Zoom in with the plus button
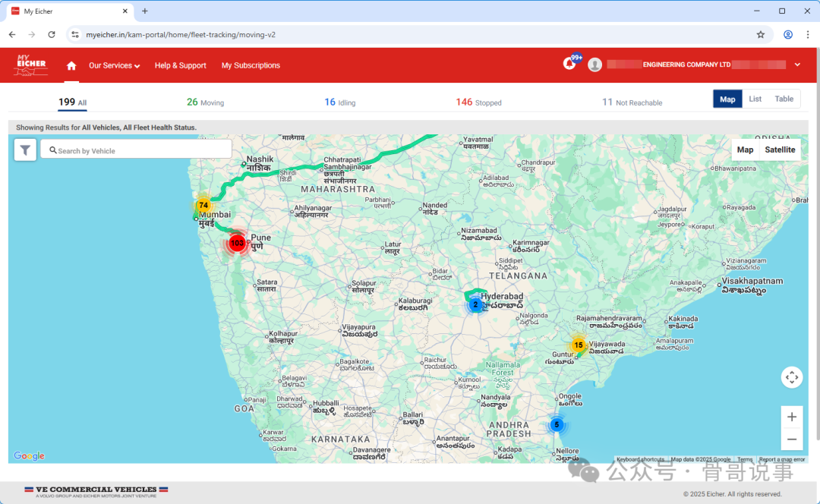 click(792, 417)
